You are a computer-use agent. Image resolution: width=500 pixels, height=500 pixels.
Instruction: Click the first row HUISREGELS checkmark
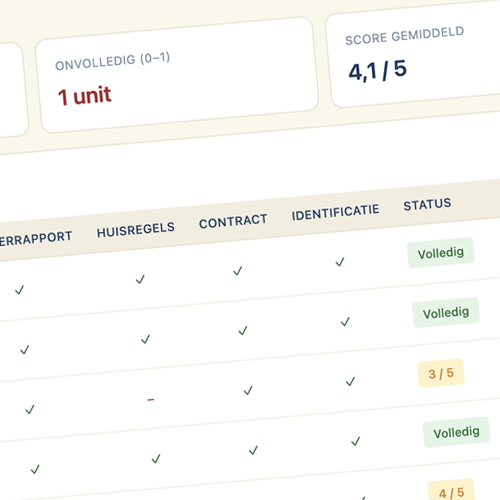pyautogui.click(x=140, y=279)
